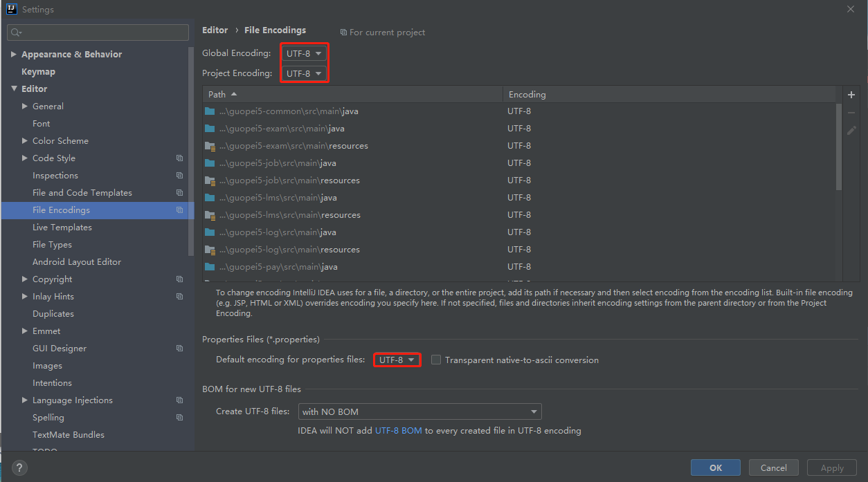This screenshot has height=482, width=868.
Task: Enable Transparent native-to-ascii conversion checkbox
Action: tap(436, 360)
